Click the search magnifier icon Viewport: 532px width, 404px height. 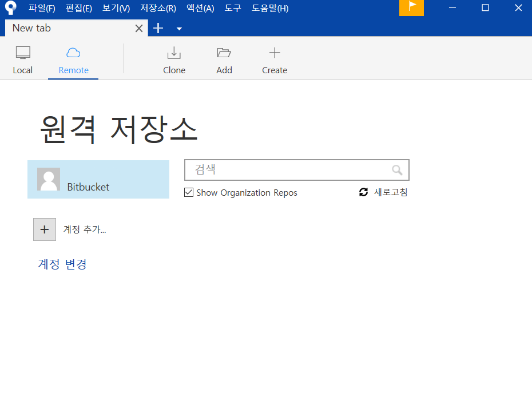coord(397,170)
